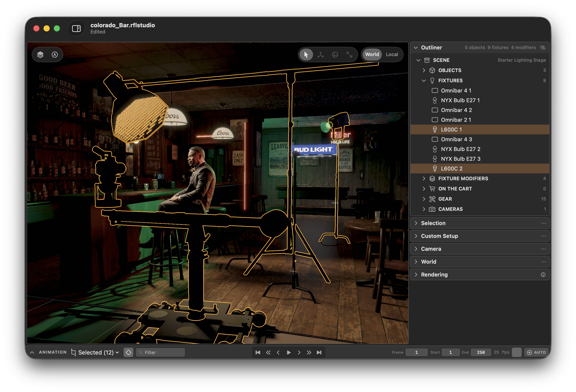Image resolution: width=576 pixels, height=392 pixels.
Task: Open the Selected (12) dropdown
Action: 95,352
